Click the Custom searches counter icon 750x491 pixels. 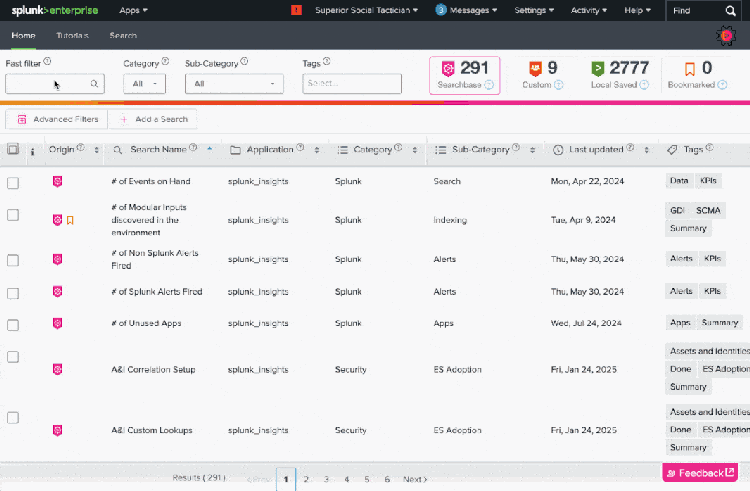pos(535,68)
